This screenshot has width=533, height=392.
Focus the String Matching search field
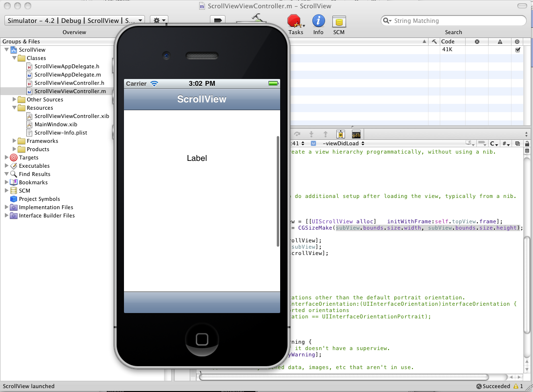[x=453, y=20]
